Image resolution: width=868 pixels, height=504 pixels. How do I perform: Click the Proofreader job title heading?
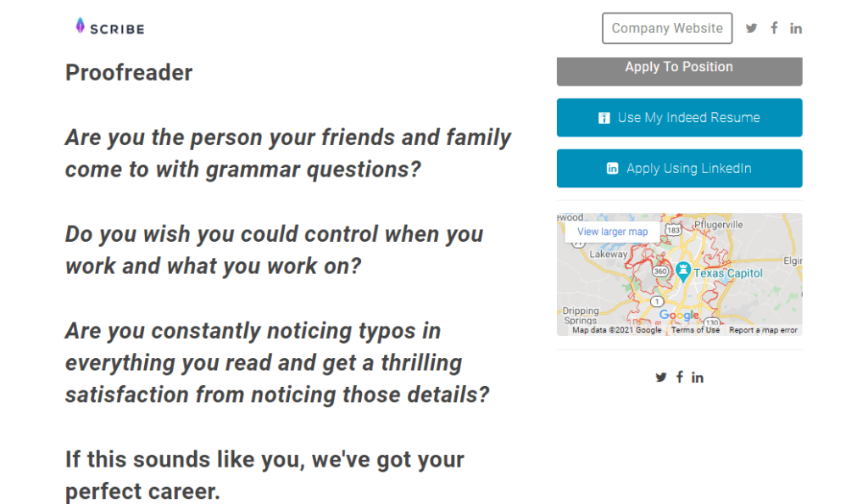(x=129, y=73)
